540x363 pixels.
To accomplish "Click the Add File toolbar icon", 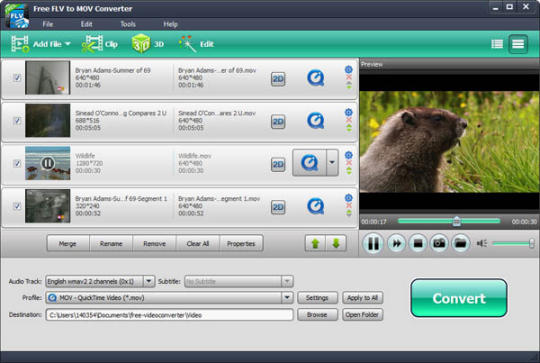I will click(20, 44).
